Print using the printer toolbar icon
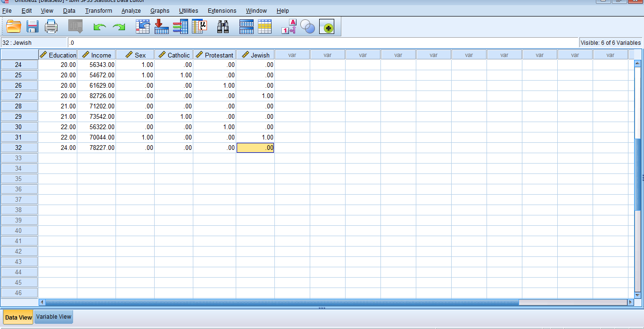 [x=51, y=27]
